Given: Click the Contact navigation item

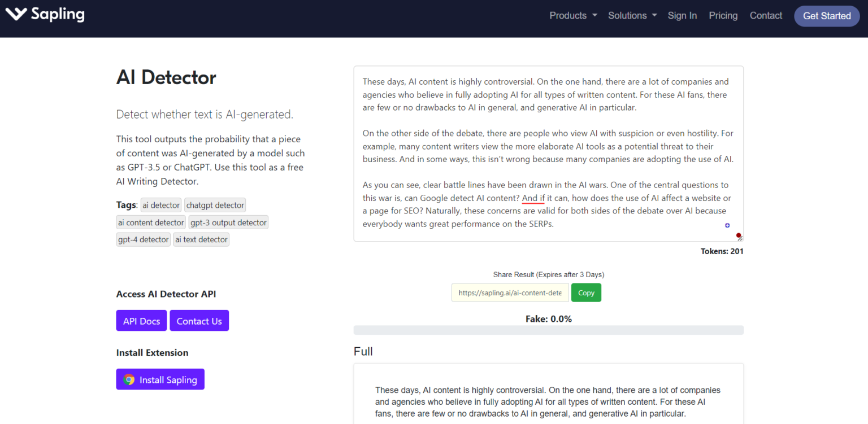Looking at the screenshot, I should [x=766, y=15].
